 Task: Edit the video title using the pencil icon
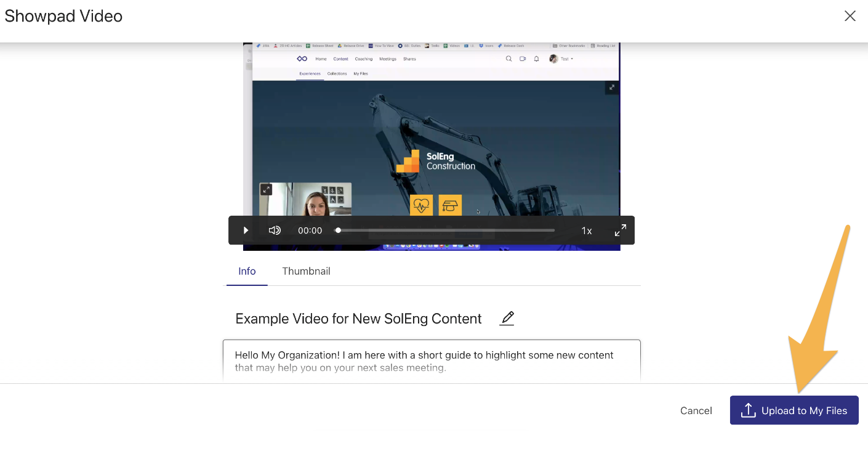click(507, 318)
